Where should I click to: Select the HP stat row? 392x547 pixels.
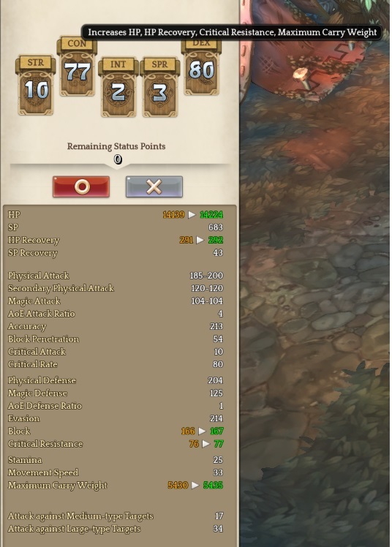(x=116, y=214)
